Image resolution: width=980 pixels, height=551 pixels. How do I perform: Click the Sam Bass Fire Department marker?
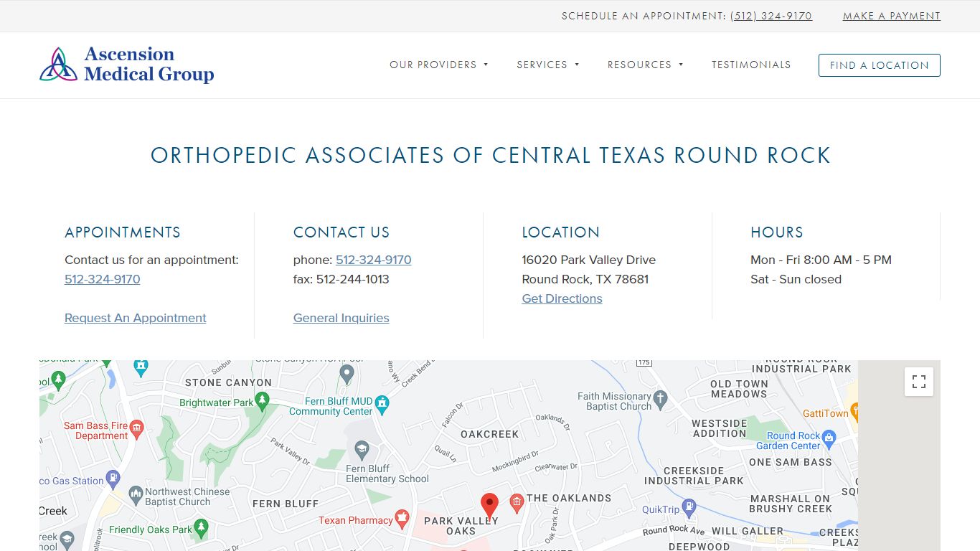pos(137,429)
